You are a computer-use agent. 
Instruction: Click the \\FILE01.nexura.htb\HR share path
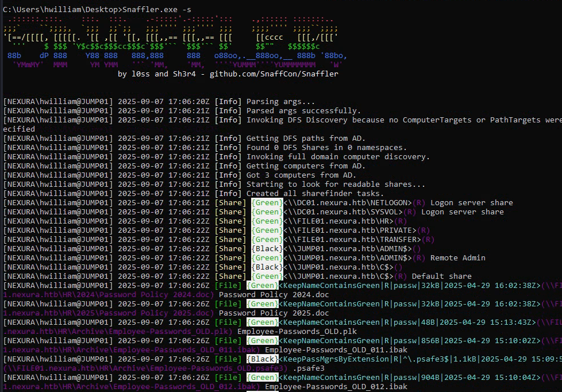[338, 221]
